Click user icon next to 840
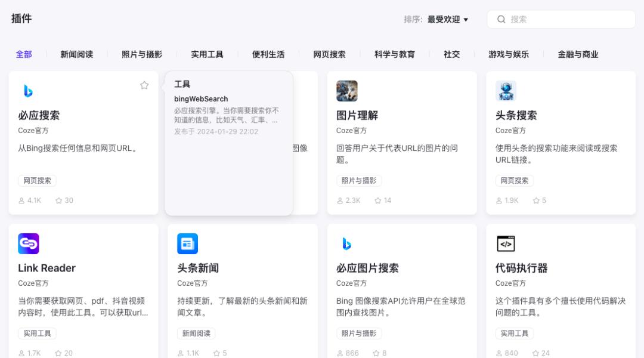The width and height of the screenshot is (644, 358). [x=499, y=353]
